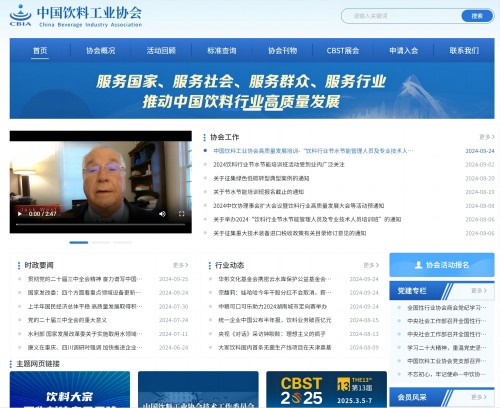The image size is (500, 408).
Task: Expand 更多 in the 行业动态 section
Action: coord(371,265)
